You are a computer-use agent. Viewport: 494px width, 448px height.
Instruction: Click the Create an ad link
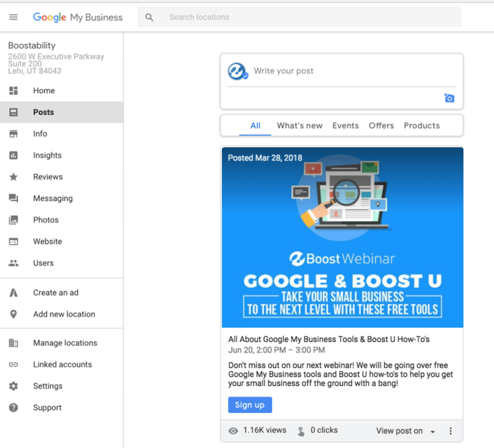[x=62, y=293]
